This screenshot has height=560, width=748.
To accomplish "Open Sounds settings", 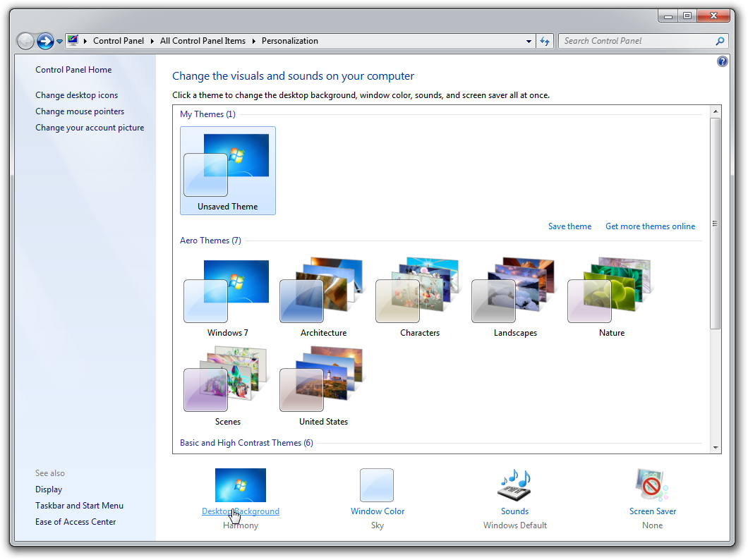I will [514, 511].
